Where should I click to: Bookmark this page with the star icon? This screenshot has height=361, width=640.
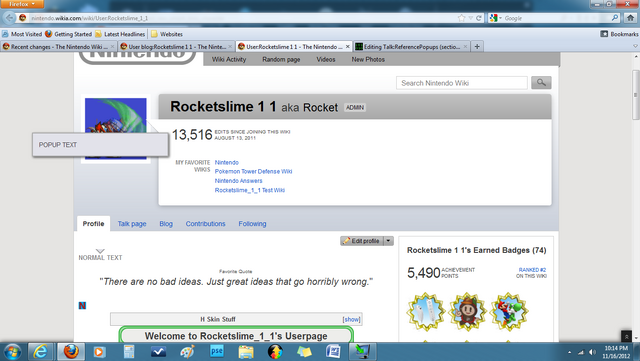coord(461,18)
